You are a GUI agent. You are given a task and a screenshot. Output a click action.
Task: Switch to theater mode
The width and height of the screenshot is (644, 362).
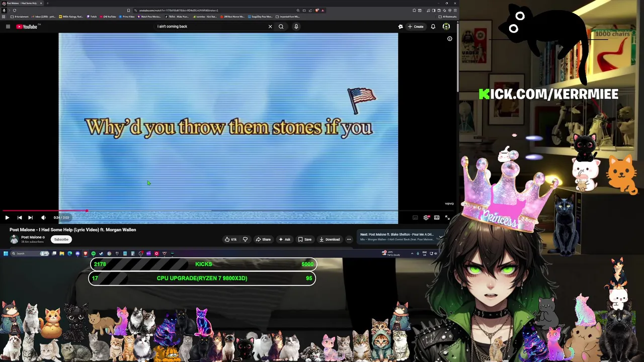click(437, 218)
